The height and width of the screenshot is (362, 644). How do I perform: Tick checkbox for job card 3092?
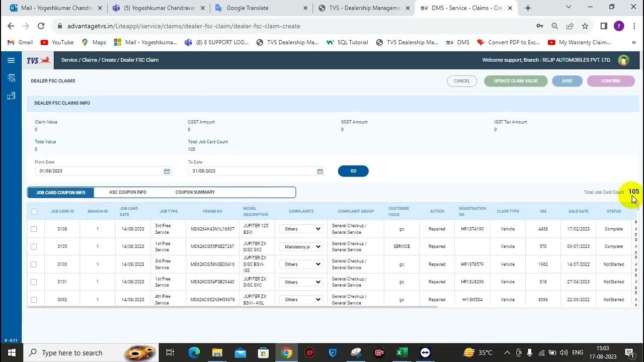tap(34, 300)
